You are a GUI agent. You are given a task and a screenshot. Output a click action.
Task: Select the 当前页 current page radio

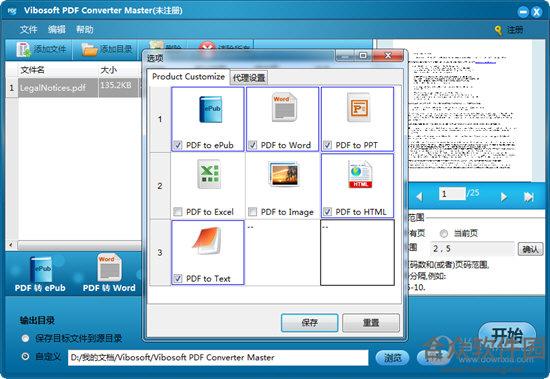tap(444, 233)
